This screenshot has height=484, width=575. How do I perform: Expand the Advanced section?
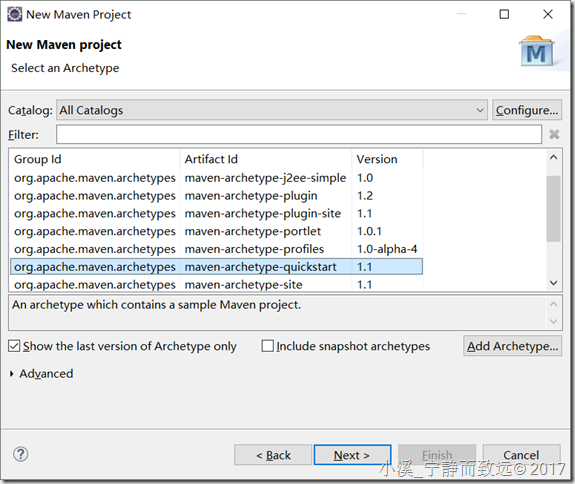click(12, 374)
